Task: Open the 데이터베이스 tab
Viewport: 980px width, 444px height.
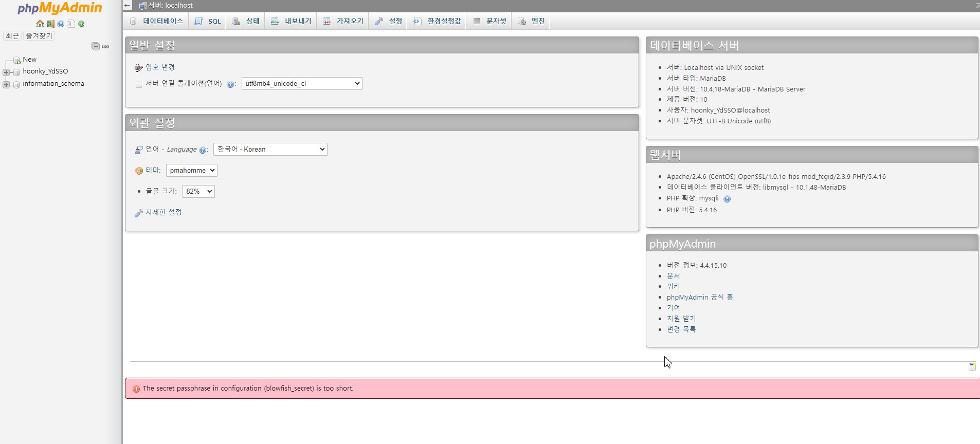Action: pyautogui.click(x=157, y=21)
